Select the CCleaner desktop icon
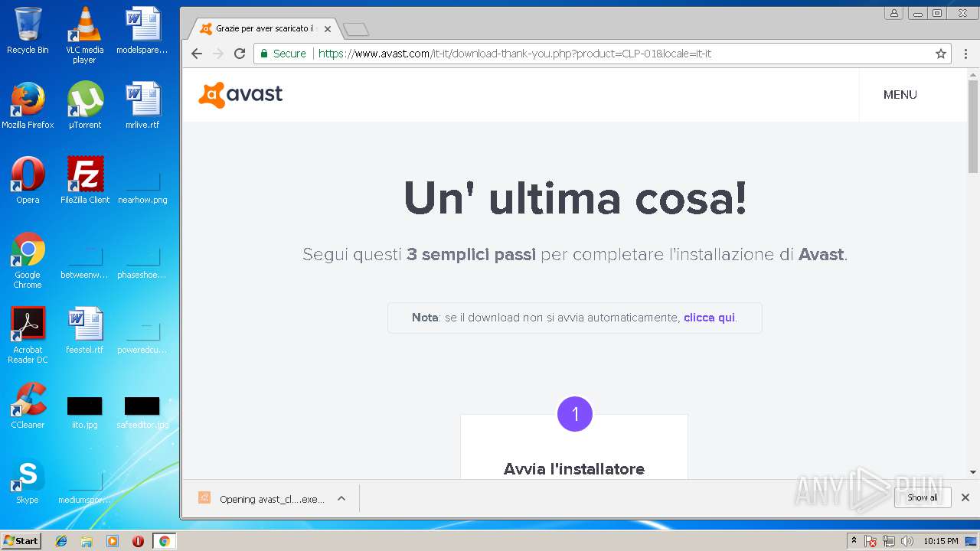The width and height of the screenshot is (980, 551). point(28,406)
